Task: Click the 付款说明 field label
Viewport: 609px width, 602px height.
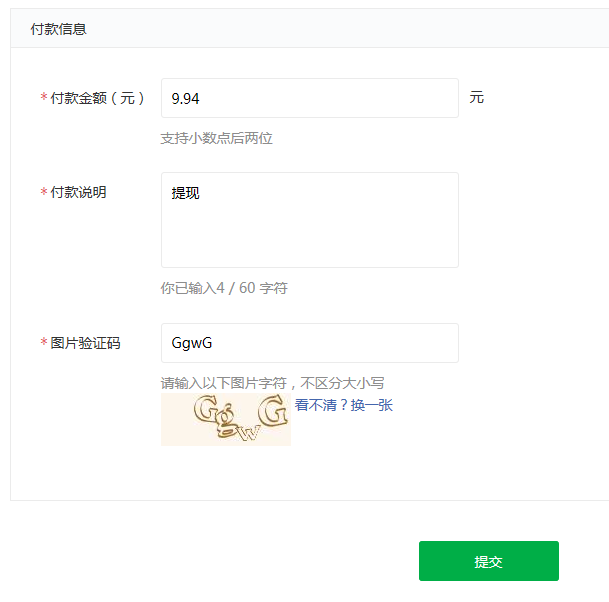Action: [x=78, y=192]
